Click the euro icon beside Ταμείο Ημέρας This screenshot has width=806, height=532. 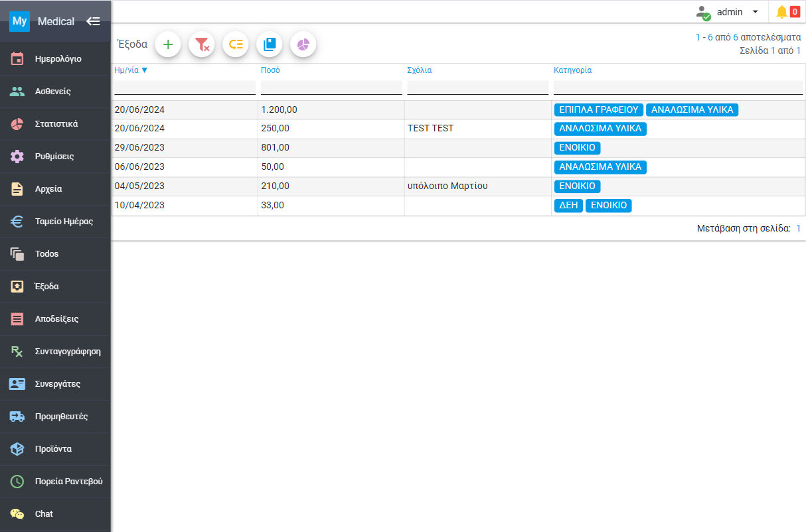17,222
